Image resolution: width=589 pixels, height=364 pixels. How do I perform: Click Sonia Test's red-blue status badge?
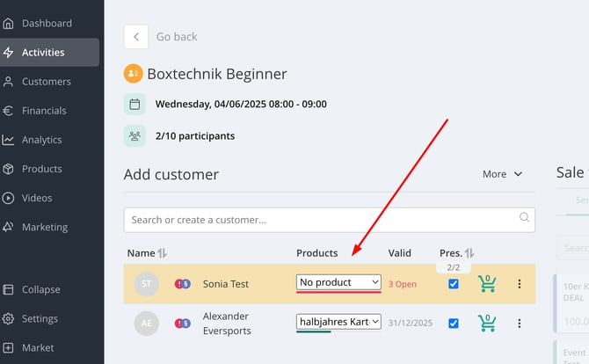point(183,284)
